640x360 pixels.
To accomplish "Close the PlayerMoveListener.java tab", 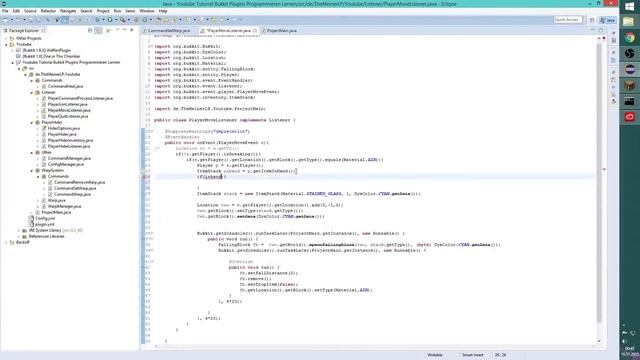I will (x=255, y=31).
